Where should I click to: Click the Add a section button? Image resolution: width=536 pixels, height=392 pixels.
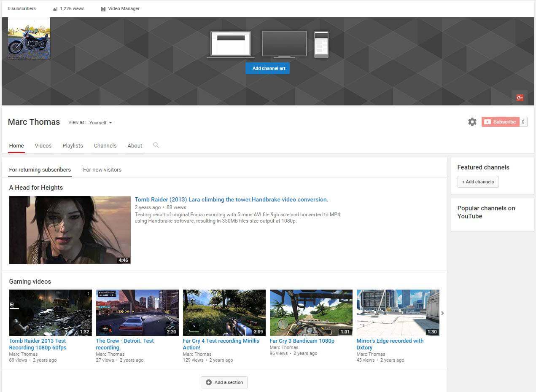[224, 382]
